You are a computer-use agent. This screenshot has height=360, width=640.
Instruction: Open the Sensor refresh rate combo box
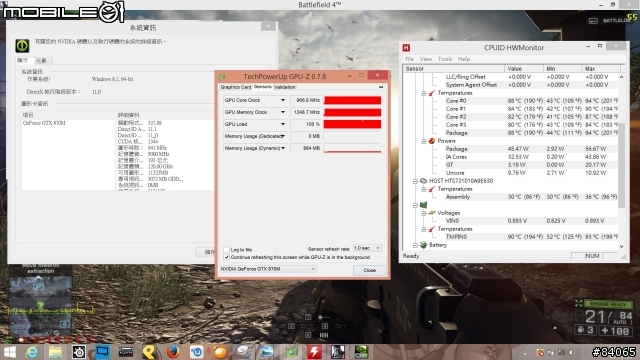(367, 248)
